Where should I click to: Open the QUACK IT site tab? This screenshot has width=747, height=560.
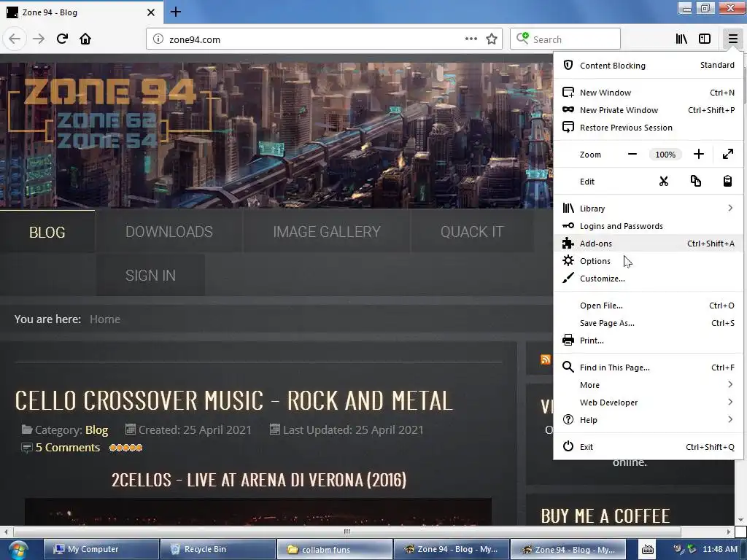472,232
